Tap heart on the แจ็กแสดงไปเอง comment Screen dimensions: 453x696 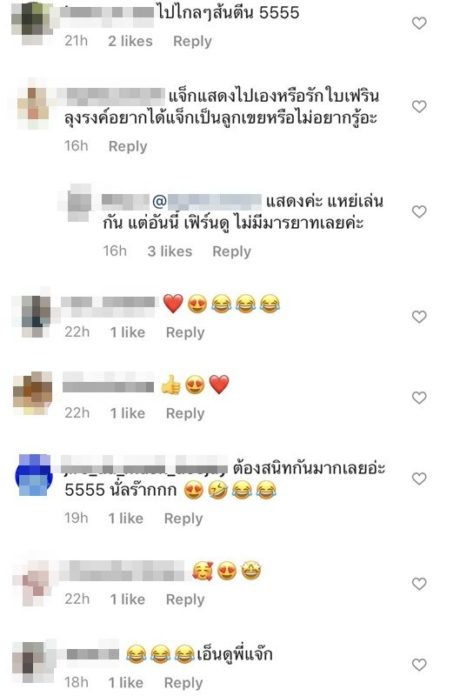[x=419, y=107]
